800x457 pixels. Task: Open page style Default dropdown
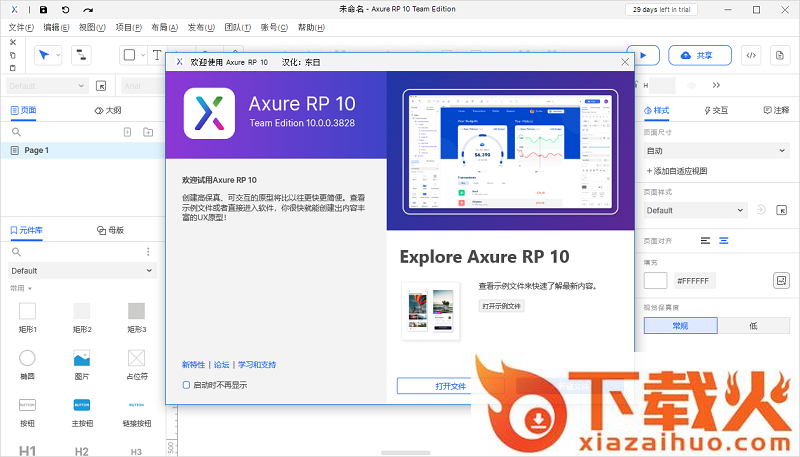click(695, 210)
